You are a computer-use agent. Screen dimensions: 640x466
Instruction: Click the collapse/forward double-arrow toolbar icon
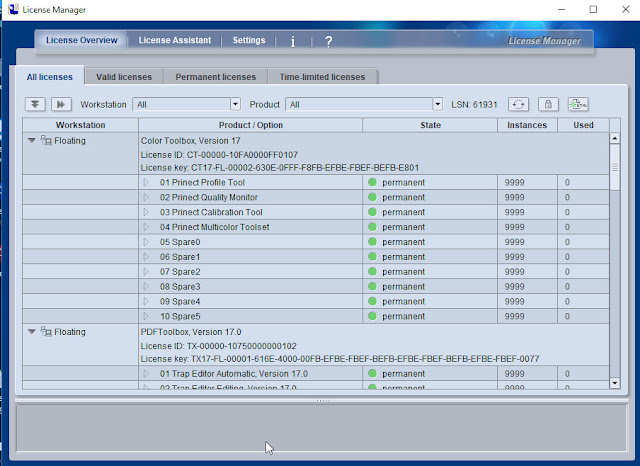[x=61, y=104]
